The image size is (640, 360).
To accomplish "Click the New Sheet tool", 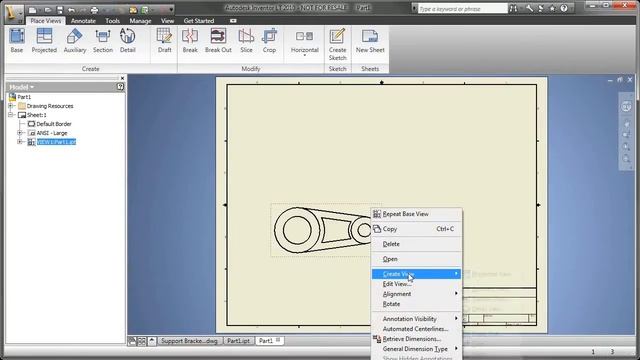I will (x=370, y=40).
